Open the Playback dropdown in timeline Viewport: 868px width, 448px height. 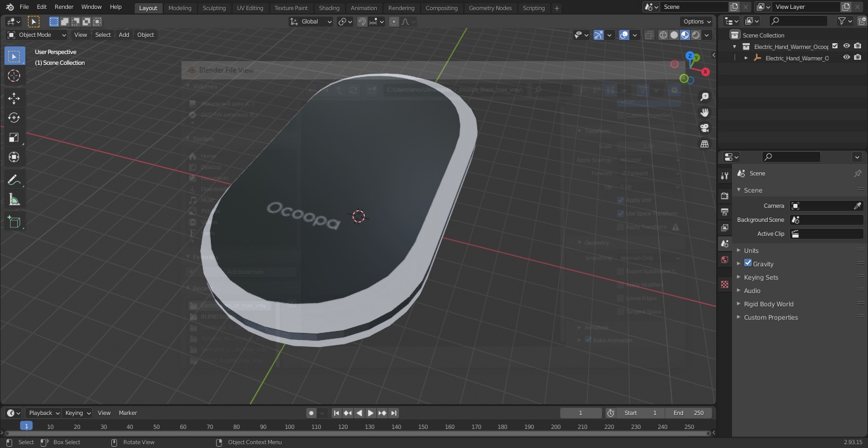44,413
